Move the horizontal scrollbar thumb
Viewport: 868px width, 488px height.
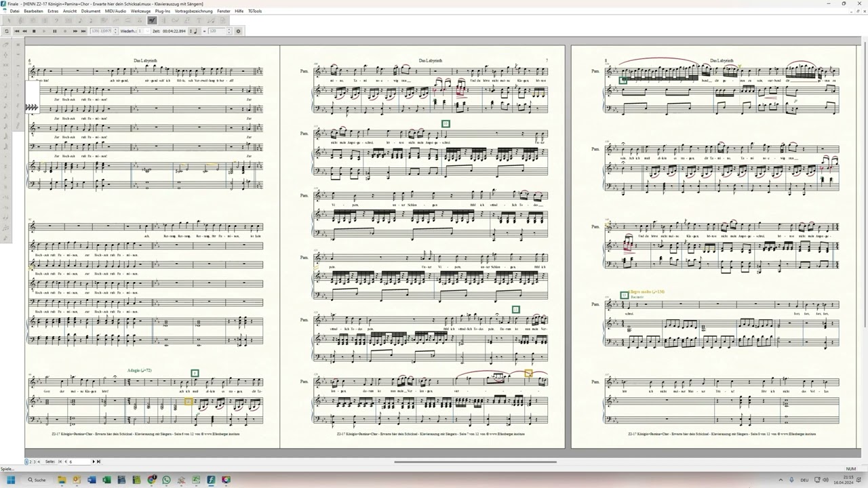475,462
